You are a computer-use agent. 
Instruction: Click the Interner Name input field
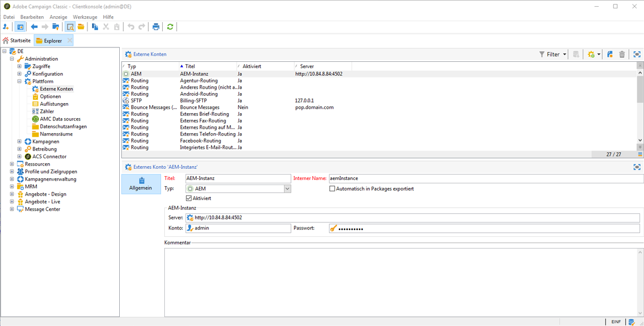[x=485, y=178]
